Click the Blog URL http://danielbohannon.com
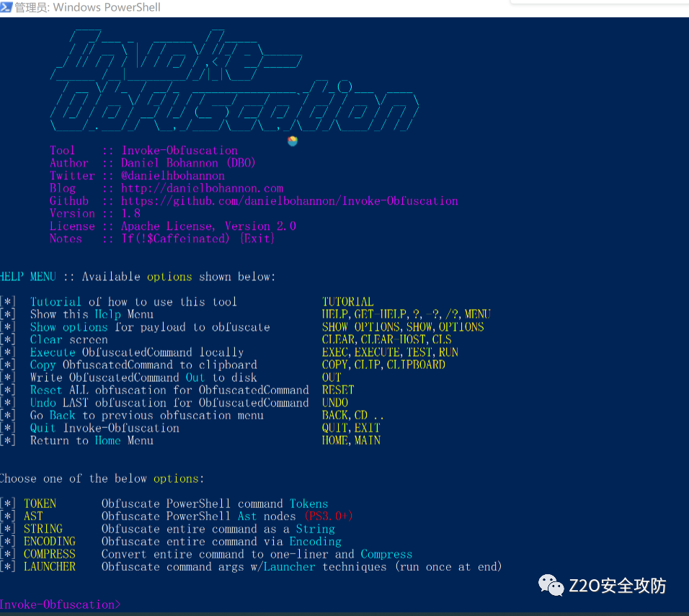The image size is (689, 616). pos(202,189)
